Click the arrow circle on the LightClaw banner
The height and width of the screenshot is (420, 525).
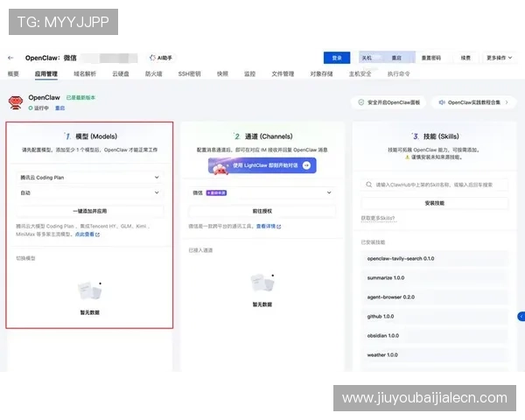(306, 165)
